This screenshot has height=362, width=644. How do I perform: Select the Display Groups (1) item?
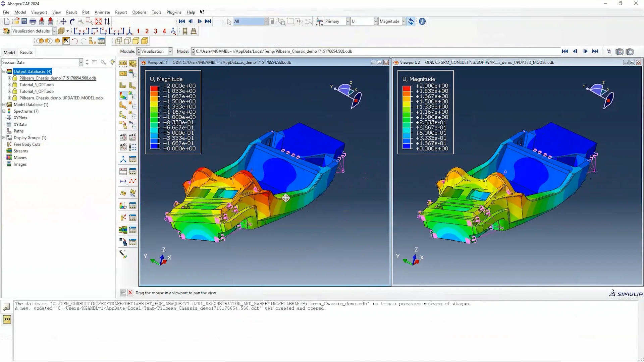tap(30, 138)
